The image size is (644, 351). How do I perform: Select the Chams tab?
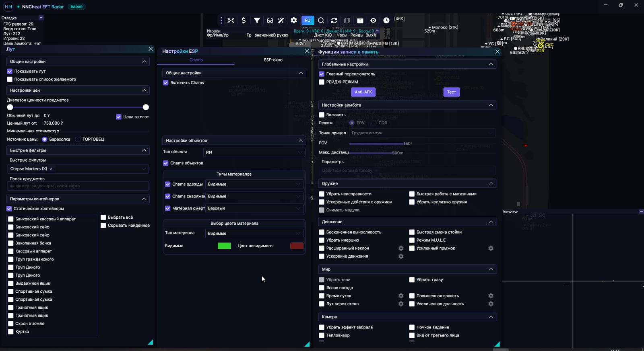click(x=196, y=60)
